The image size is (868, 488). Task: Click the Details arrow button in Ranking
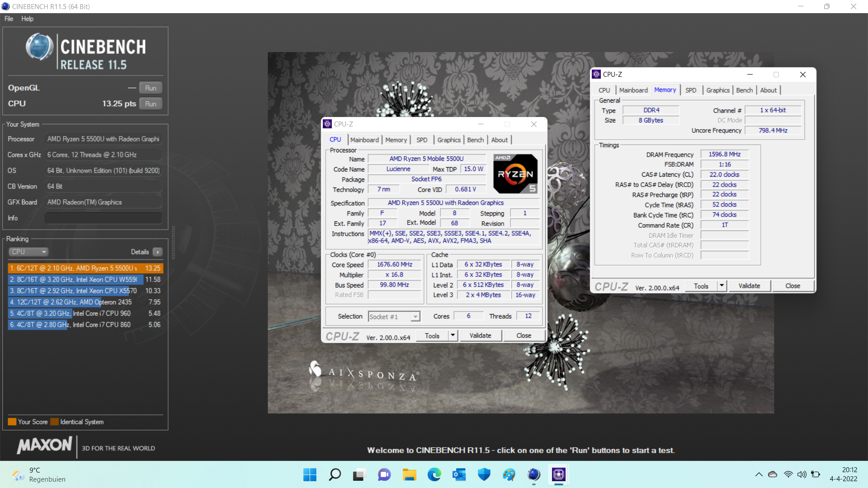click(157, 252)
